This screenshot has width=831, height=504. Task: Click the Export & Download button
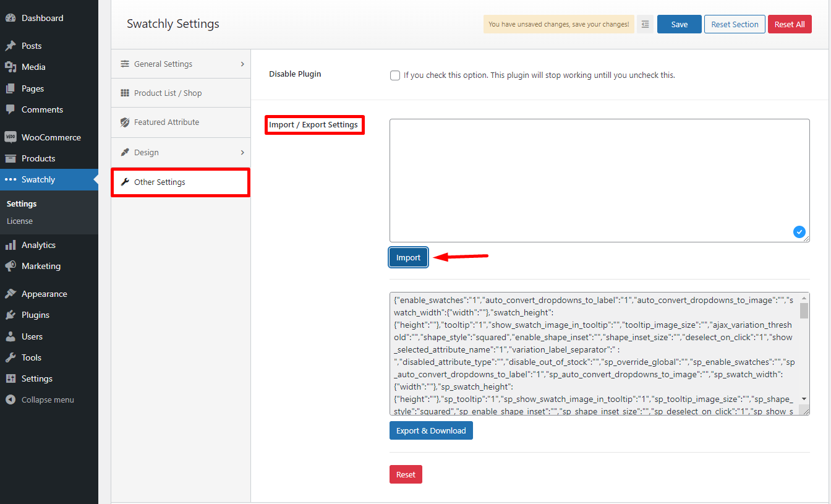431,430
